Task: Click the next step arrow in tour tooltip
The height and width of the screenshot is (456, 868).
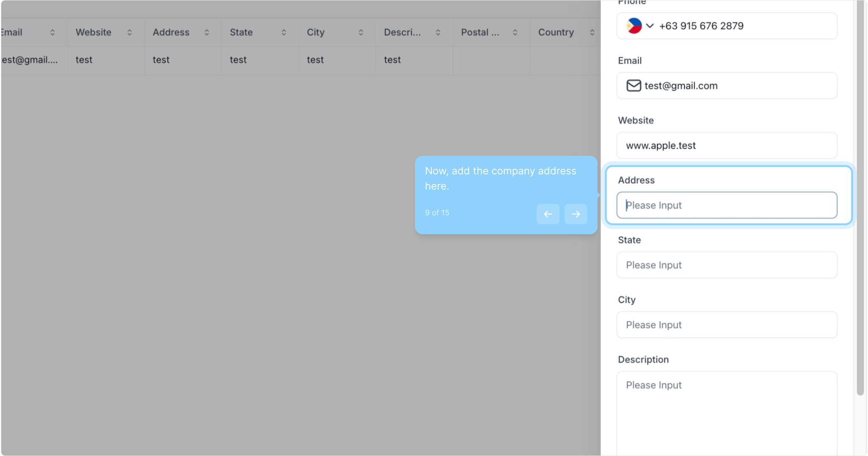Action: [576, 214]
